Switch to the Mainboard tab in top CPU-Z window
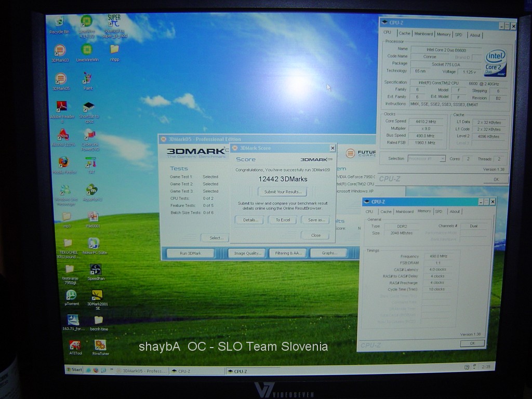 pos(423,34)
